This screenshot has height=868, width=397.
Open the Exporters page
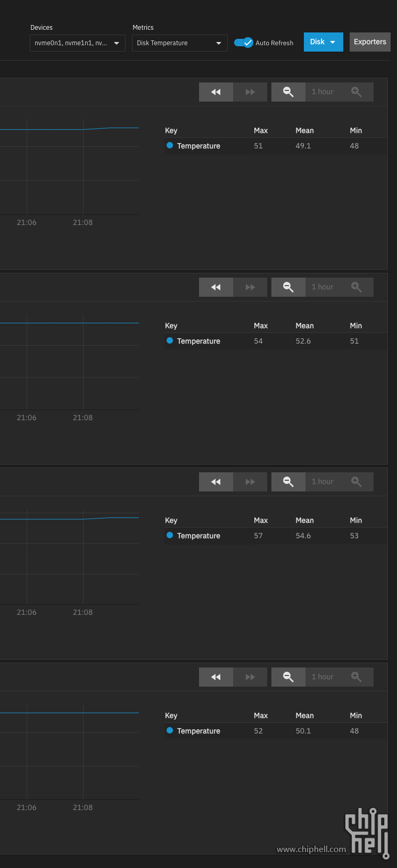coord(370,42)
